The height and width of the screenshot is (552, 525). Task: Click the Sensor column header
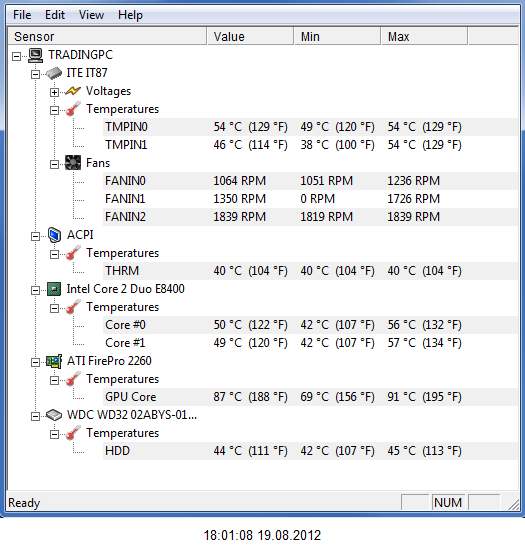click(107, 37)
